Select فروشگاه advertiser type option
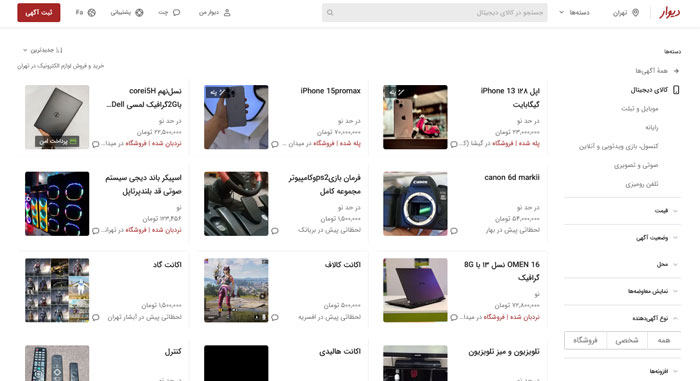 [x=585, y=340]
